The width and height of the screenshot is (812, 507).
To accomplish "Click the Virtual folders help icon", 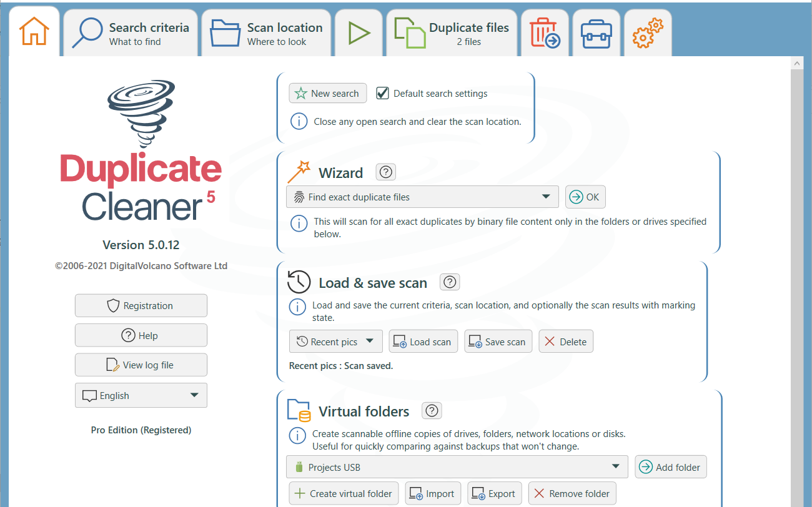I will pyautogui.click(x=432, y=411).
